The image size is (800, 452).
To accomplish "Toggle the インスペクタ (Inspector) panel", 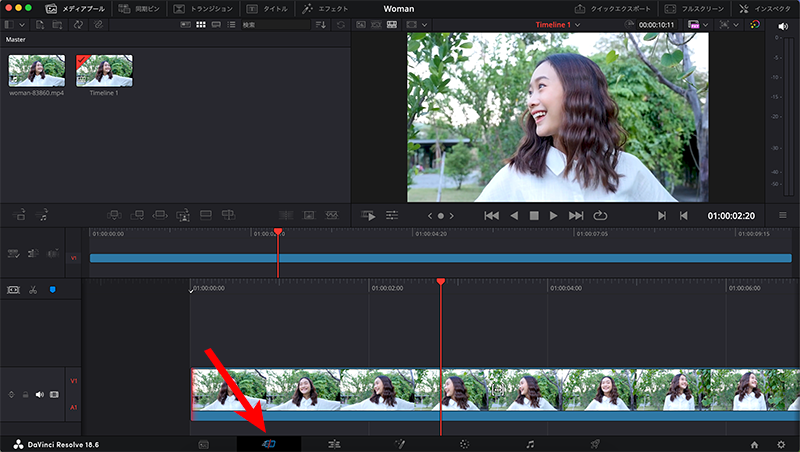I will coord(764,9).
